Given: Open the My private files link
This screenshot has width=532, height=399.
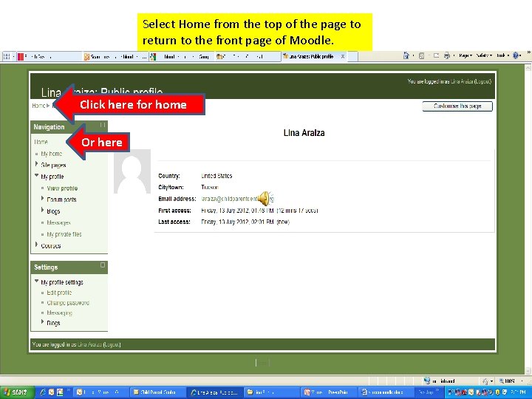Looking at the screenshot, I should [x=64, y=234].
